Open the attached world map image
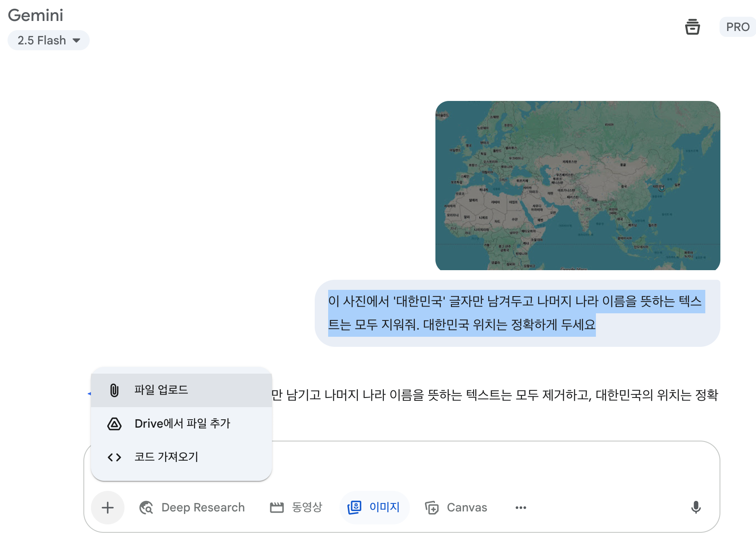 (x=578, y=185)
